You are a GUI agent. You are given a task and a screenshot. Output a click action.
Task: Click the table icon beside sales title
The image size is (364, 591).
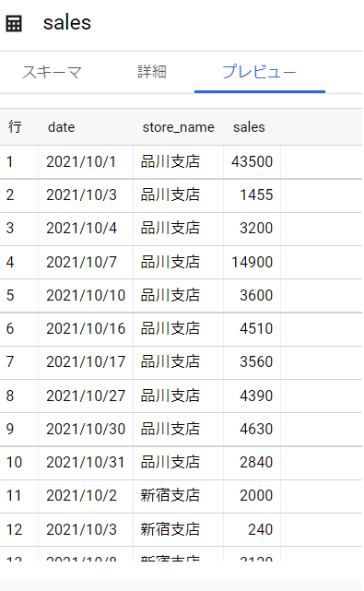pos(14,23)
